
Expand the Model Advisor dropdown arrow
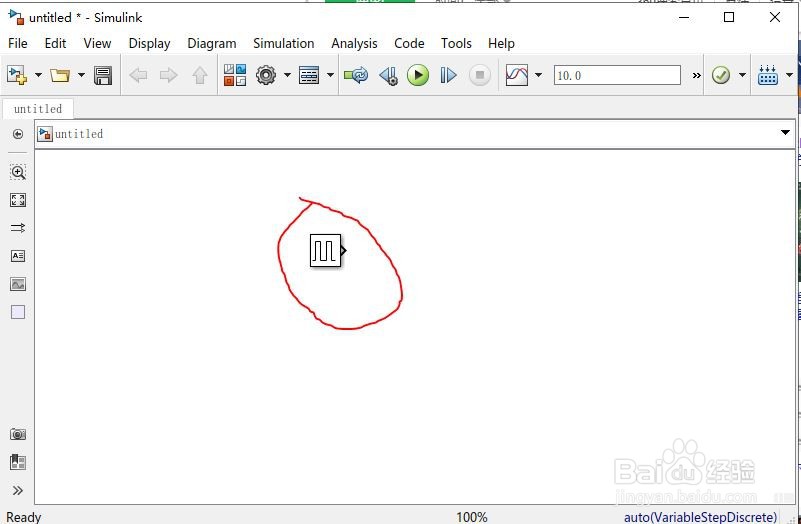[742, 76]
